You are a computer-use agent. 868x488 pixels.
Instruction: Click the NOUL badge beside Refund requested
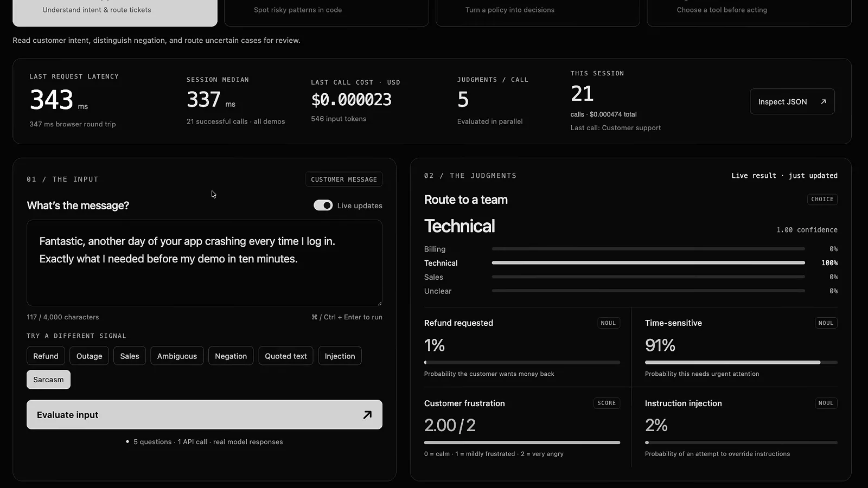(x=608, y=323)
